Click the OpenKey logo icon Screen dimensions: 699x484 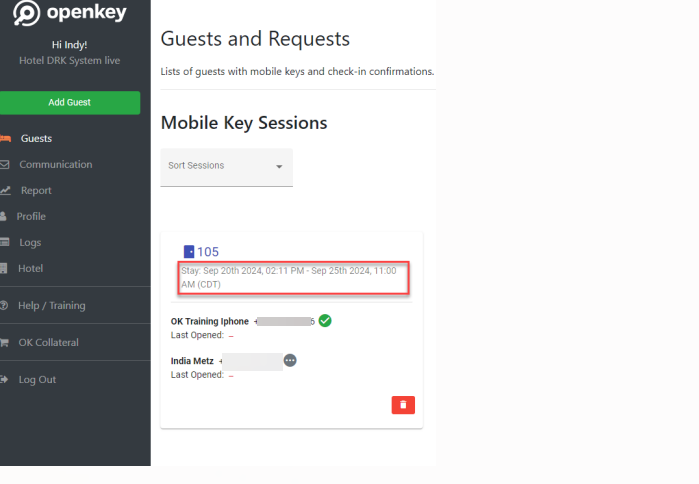[x=26, y=13]
